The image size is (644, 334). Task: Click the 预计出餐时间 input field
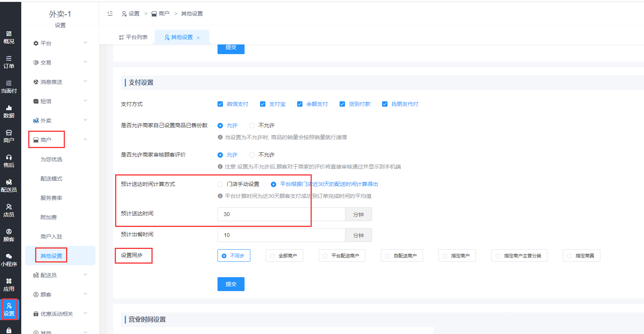[x=281, y=235]
